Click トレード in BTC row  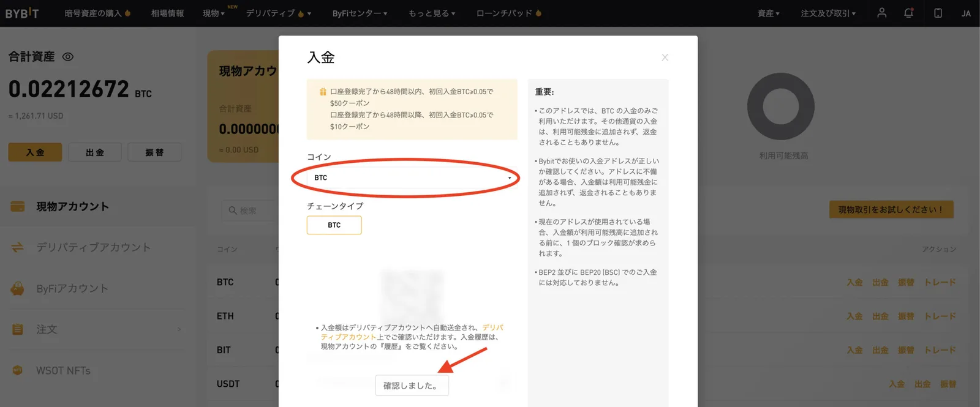pos(940,282)
